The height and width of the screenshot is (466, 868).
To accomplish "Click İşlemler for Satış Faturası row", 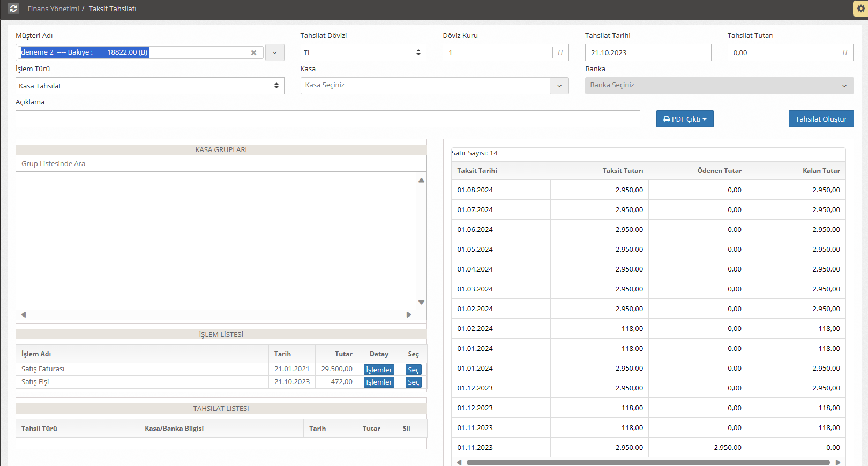I will pyautogui.click(x=379, y=370).
